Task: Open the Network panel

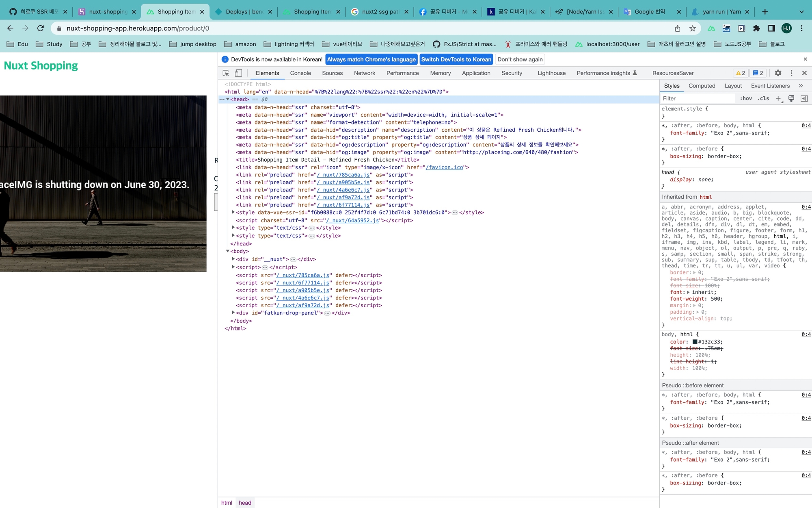Action: click(x=365, y=73)
